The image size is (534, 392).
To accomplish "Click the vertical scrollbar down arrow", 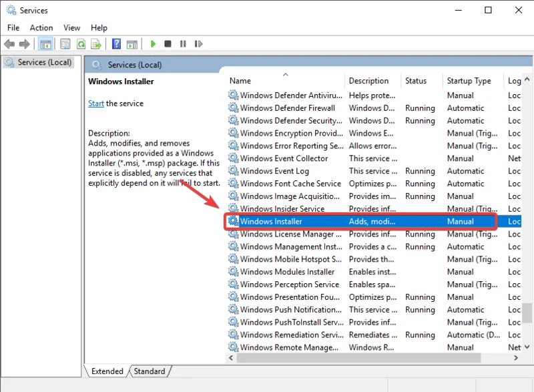I will 527,347.
